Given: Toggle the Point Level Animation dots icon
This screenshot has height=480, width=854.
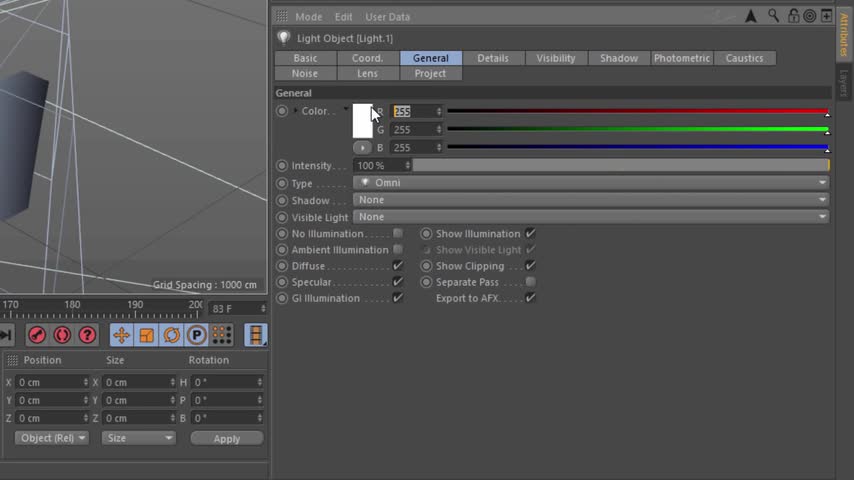Looking at the screenshot, I should [222, 335].
